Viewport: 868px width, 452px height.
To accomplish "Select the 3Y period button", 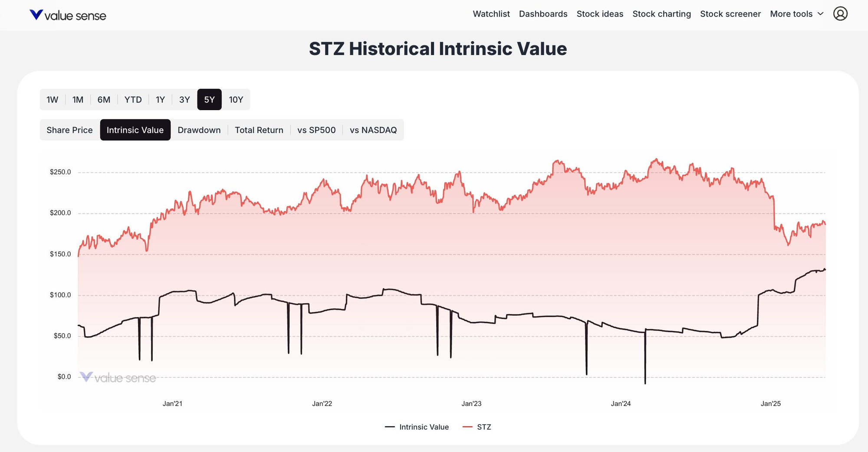I will click(184, 99).
